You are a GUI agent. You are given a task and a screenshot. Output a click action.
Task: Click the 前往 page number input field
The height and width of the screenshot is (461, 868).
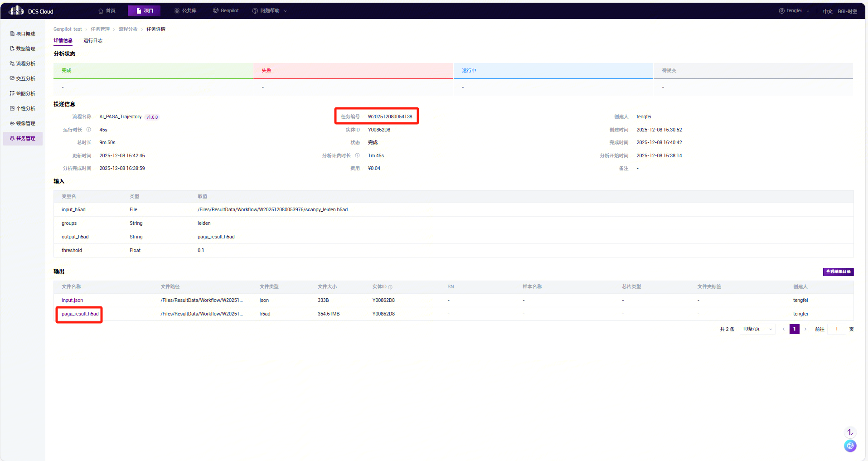pyautogui.click(x=836, y=329)
